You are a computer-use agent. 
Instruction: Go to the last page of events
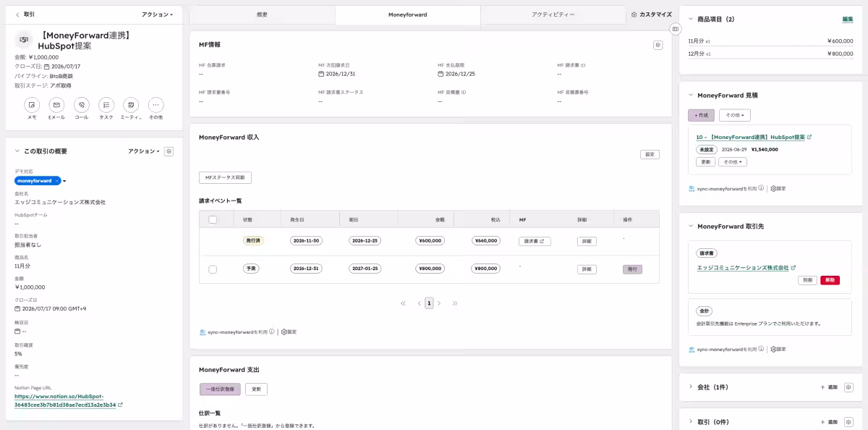(455, 303)
